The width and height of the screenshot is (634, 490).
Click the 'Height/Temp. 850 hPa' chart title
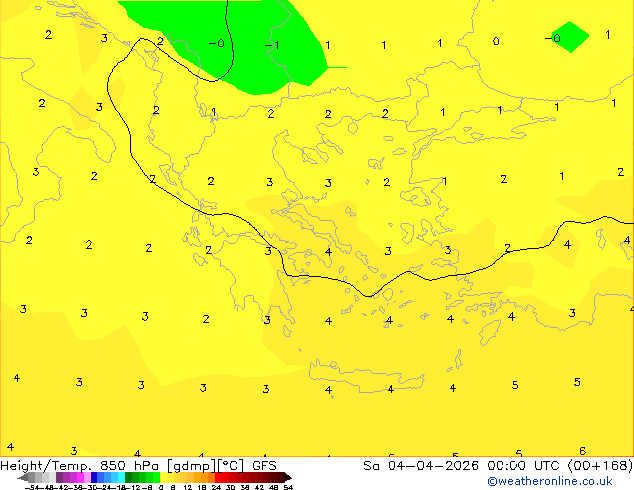(79, 466)
